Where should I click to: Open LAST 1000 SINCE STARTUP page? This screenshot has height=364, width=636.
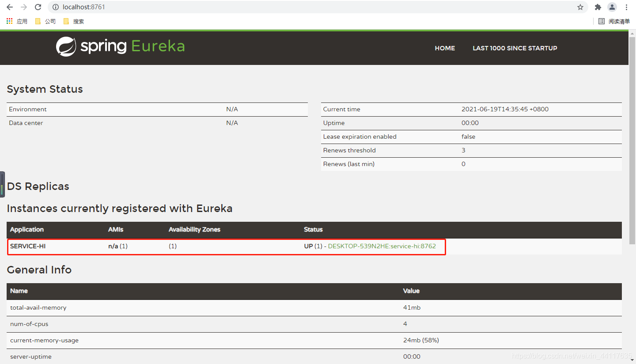pyautogui.click(x=515, y=48)
